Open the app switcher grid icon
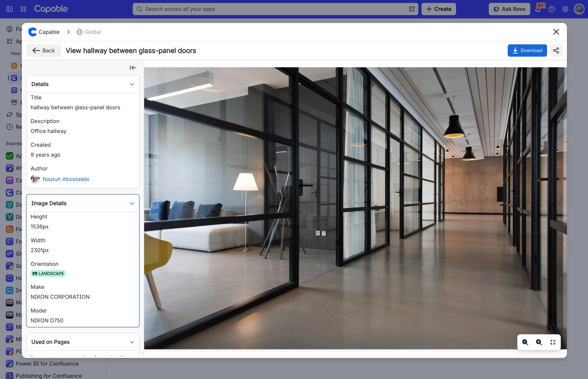This screenshot has width=588, height=379. [x=23, y=9]
